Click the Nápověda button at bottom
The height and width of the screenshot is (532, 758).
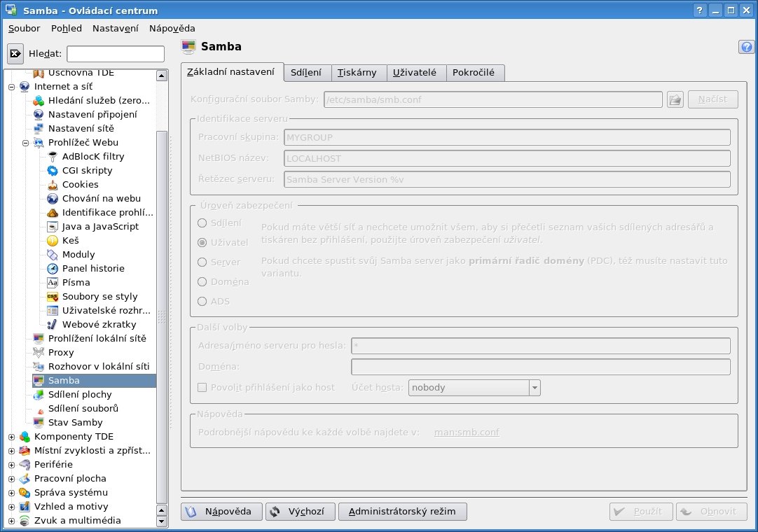[221, 512]
